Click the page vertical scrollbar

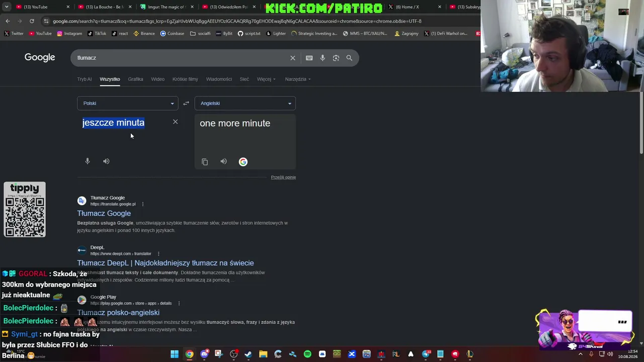641,123
